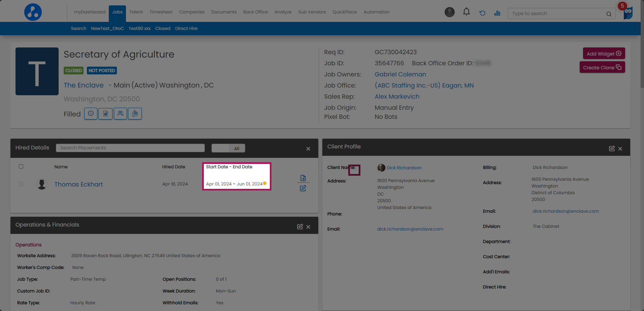Screen dimensions: 644x311
Task: Open the Word document icon beside Filled
Action: [105, 114]
